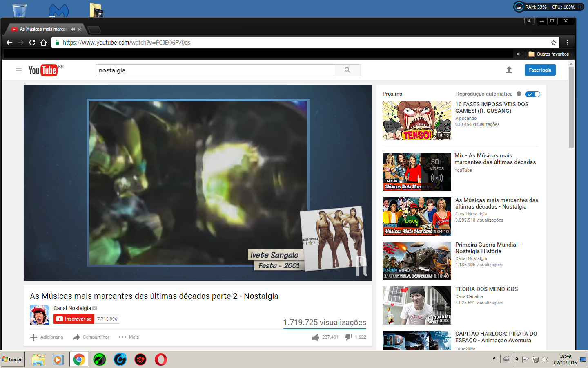Click the 7.715.996 subscriber count
Screen dimensions: 588x368
click(x=107, y=319)
